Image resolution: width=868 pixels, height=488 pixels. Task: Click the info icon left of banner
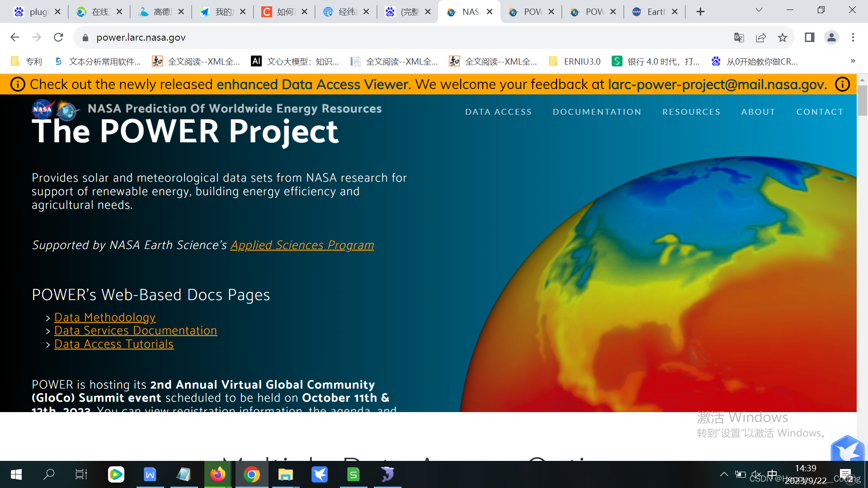point(18,84)
